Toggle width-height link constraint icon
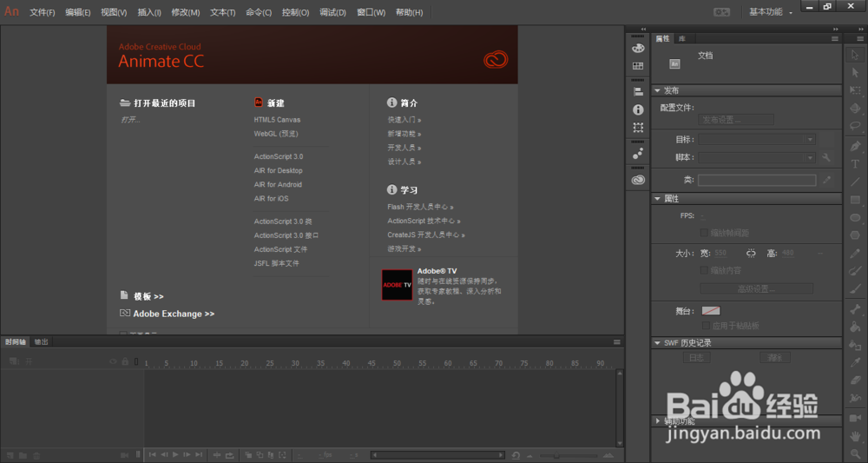Screen dimensions: 868x463 click(751, 253)
